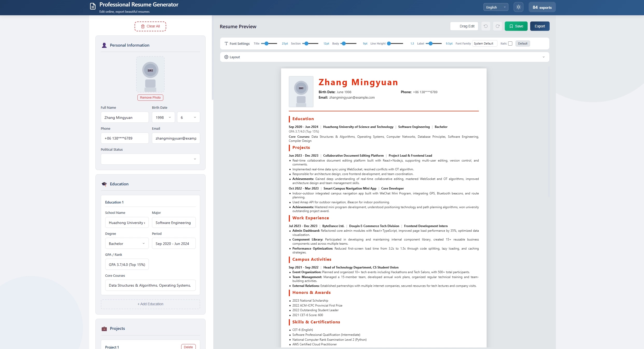Open the Political Status dropdown
This screenshot has height=349, width=644.
tap(150, 159)
